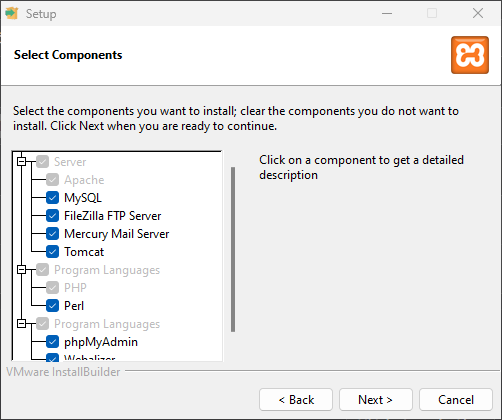Click the component list vertical scrollbar
The height and width of the screenshot is (420, 502).
pos(233,249)
